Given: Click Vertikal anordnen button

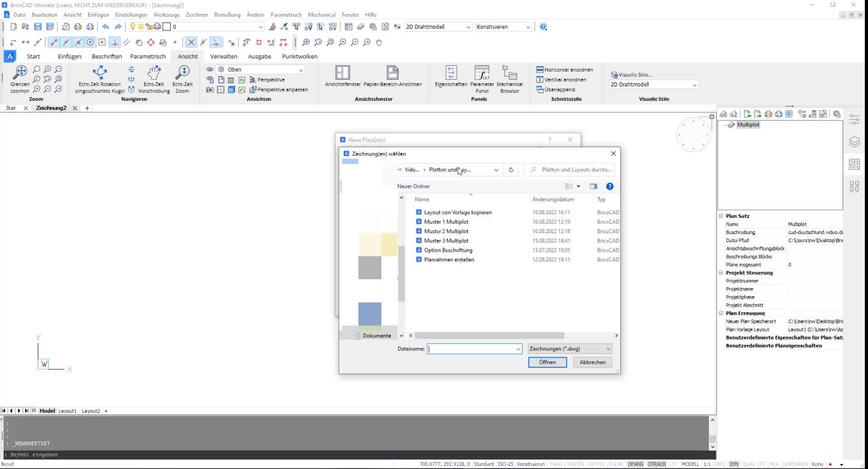Looking at the screenshot, I should pos(561,80).
